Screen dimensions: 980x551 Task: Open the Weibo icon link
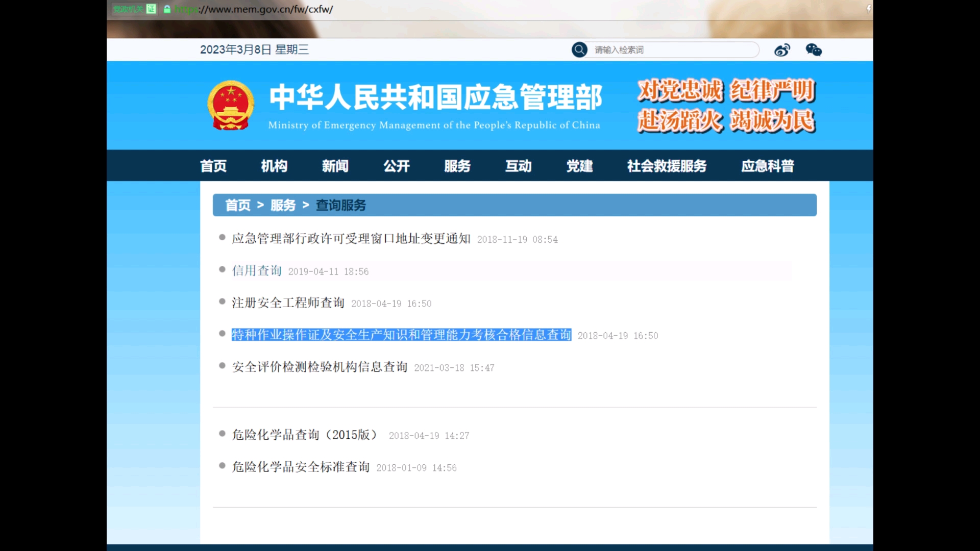[x=782, y=49]
